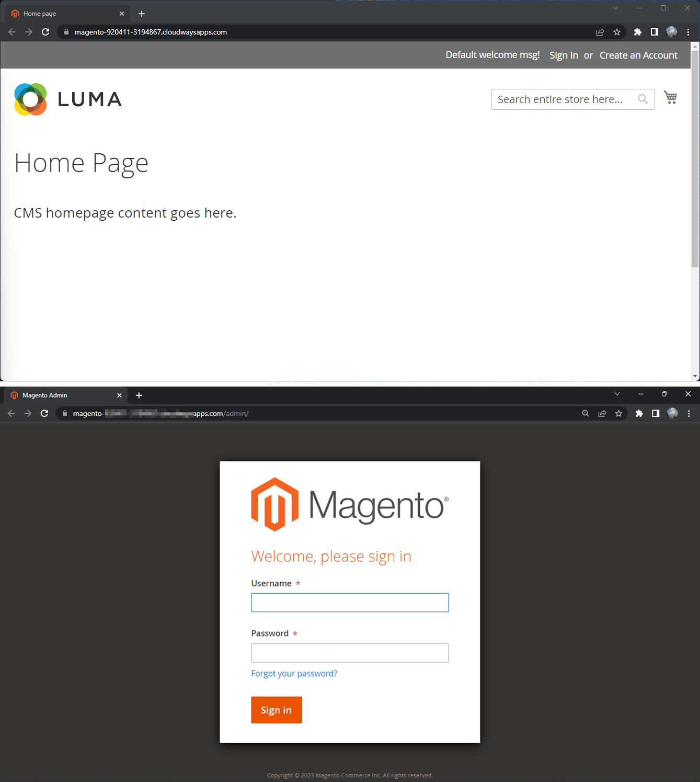Viewport: 700px width, 782px height.
Task: Bookmark the Magento Admin page with star icon
Action: coord(618,413)
